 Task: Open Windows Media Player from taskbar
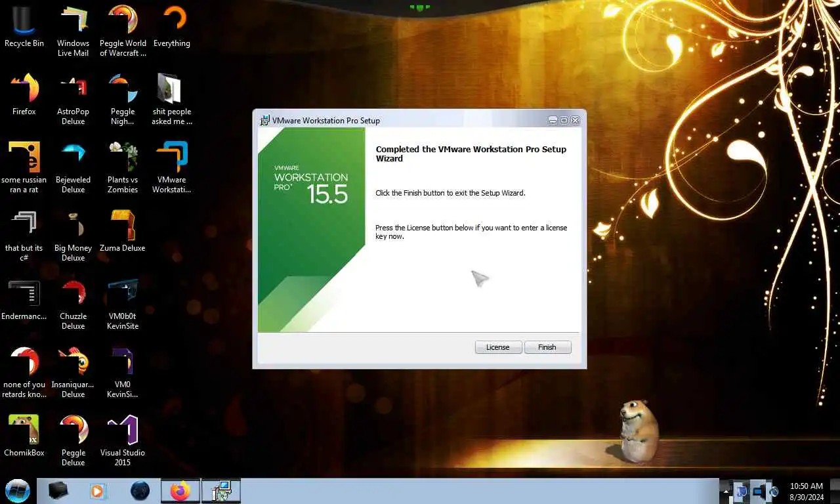tap(97, 491)
